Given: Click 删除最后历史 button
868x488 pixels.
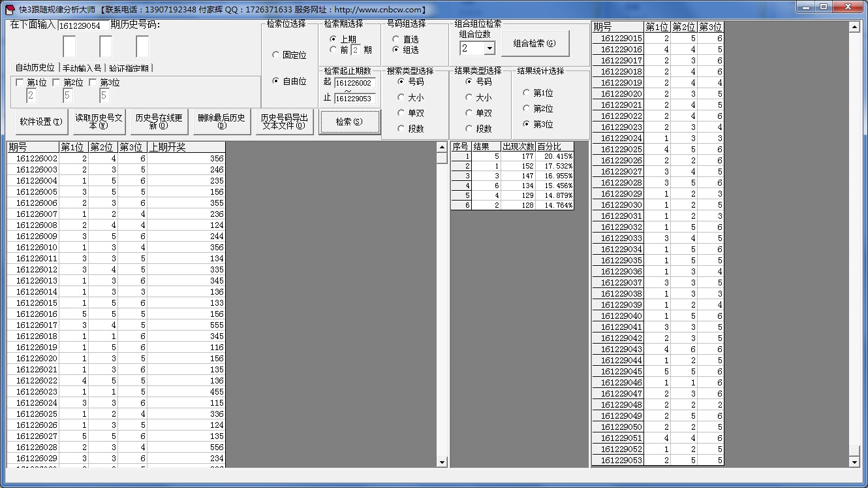Looking at the screenshot, I should 221,122.
